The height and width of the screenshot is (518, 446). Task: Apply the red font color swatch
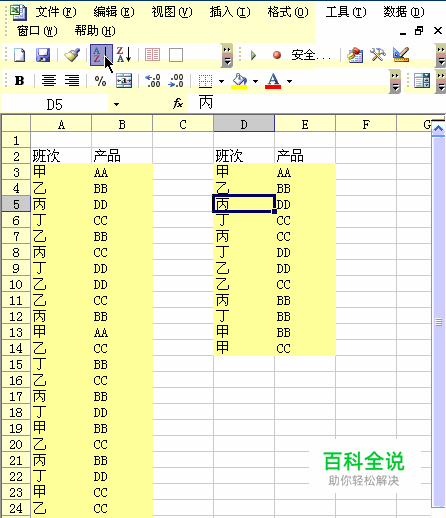tap(273, 81)
